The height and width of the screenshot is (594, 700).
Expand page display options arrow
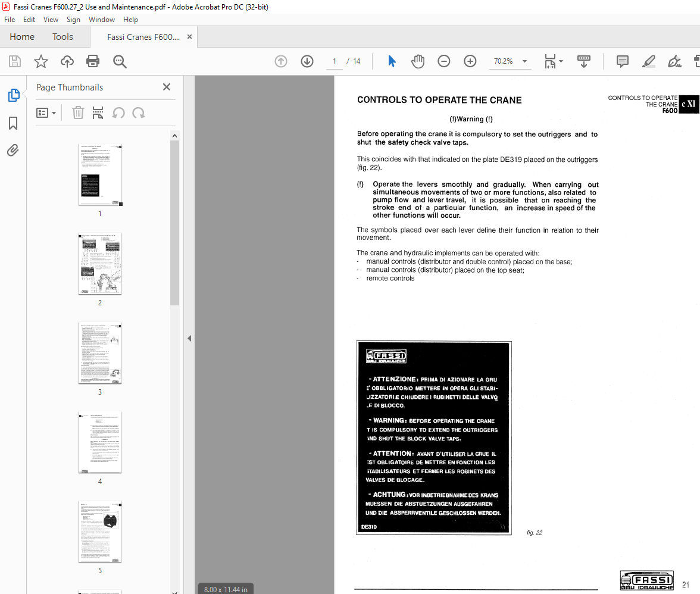[561, 61]
